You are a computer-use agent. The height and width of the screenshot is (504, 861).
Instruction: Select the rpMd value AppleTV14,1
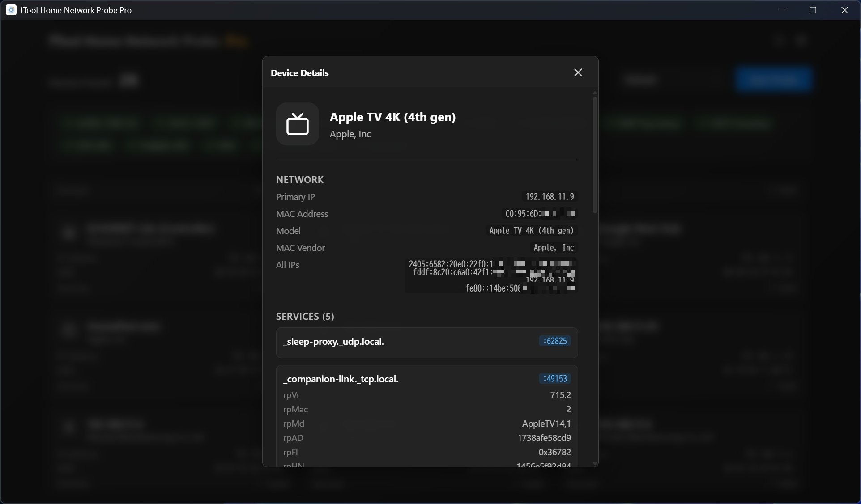coord(545,424)
